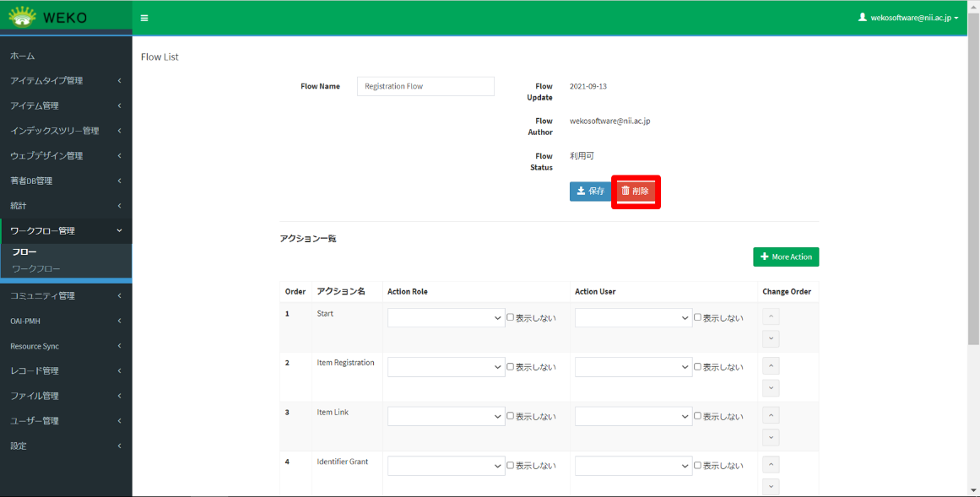Click the WEKO logo icon

tap(23, 17)
